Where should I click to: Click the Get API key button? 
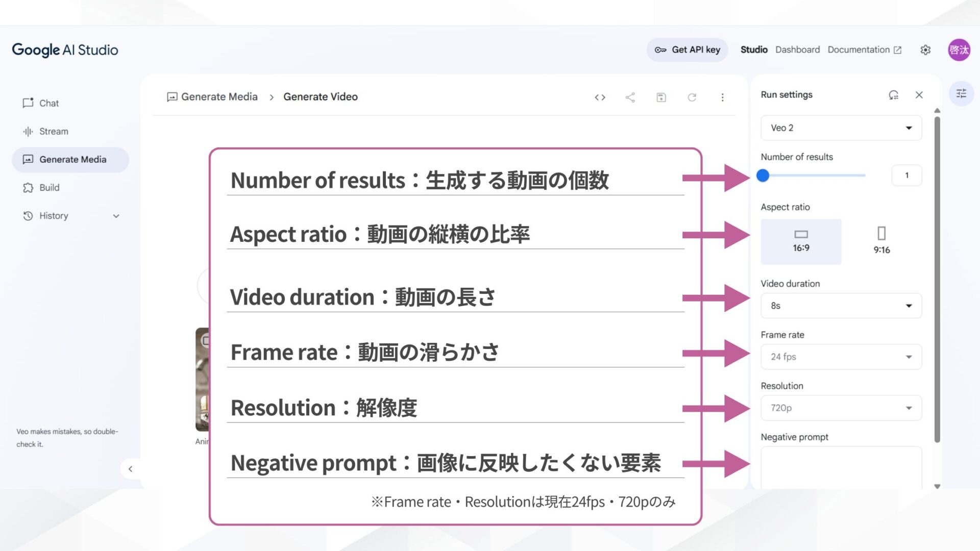click(x=687, y=50)
